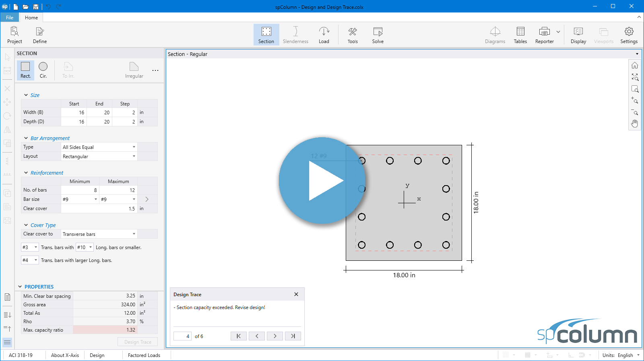Collapse the Reinforcement group
644x361 pixels.
26,173
